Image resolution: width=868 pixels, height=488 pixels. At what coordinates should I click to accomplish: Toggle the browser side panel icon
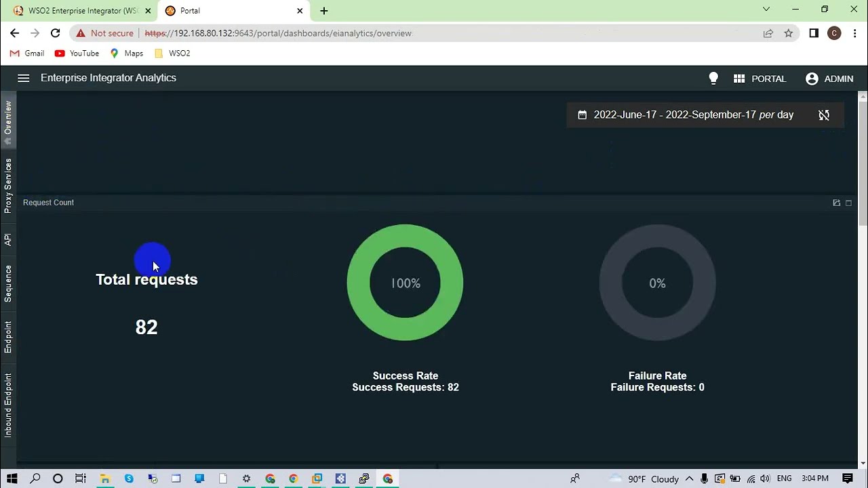[814, 33]
